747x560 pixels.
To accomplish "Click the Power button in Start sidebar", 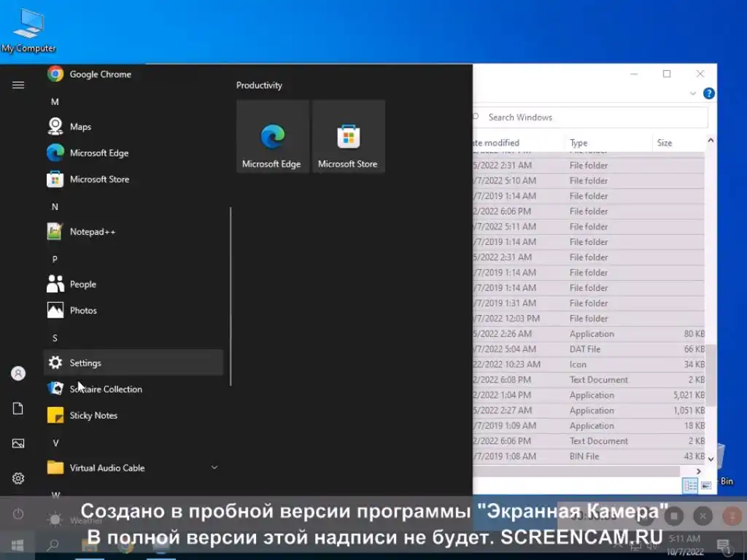I will tap(18, 513).
